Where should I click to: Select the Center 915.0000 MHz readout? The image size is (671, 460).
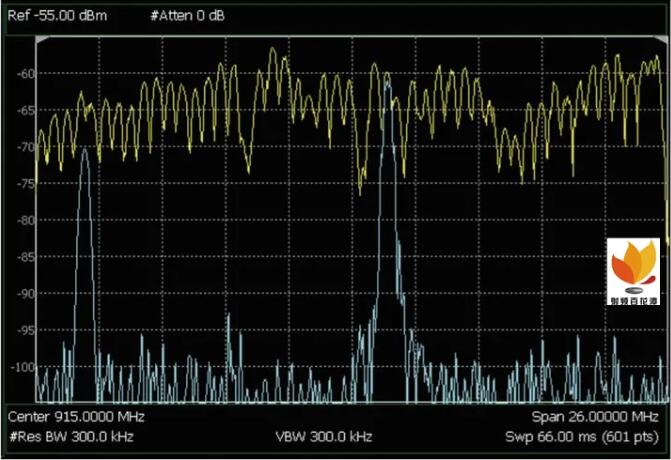click(70, 416)
